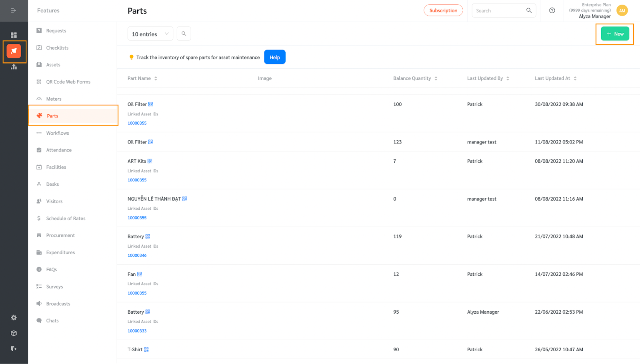
Task: Select Procurement from the sidebar
Action: point(60,235)
